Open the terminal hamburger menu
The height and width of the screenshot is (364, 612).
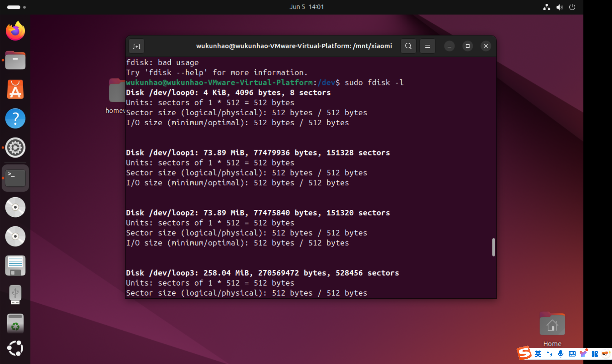pos(427,46)
